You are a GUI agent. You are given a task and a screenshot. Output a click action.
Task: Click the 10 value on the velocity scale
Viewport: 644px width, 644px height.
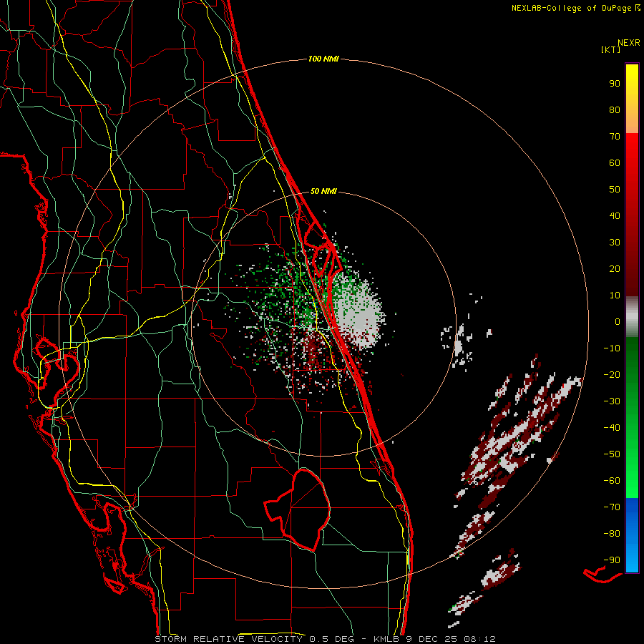615,296
